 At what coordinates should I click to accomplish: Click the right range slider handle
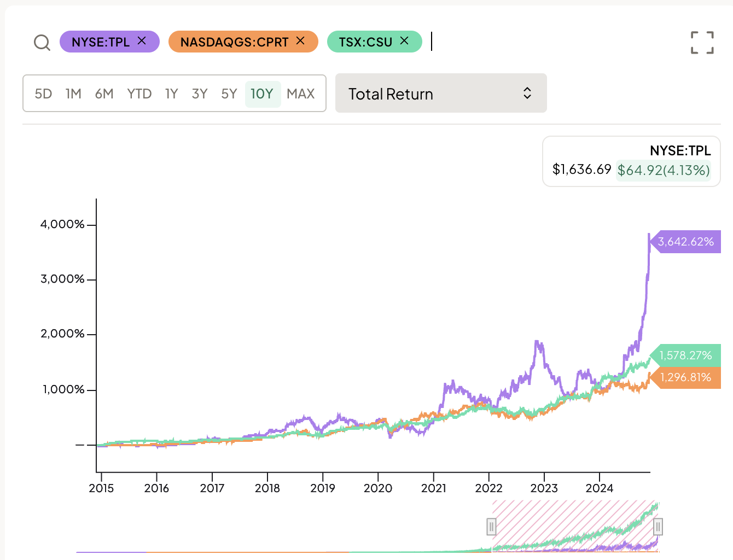point(658,527)
